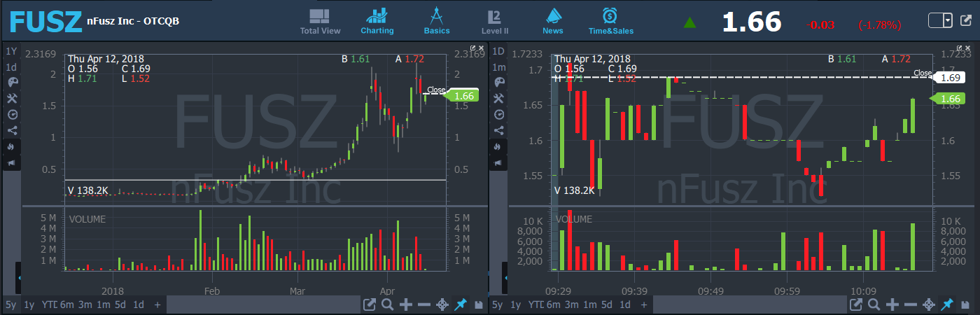Set left chart to 1y range

tap(29, 304)
